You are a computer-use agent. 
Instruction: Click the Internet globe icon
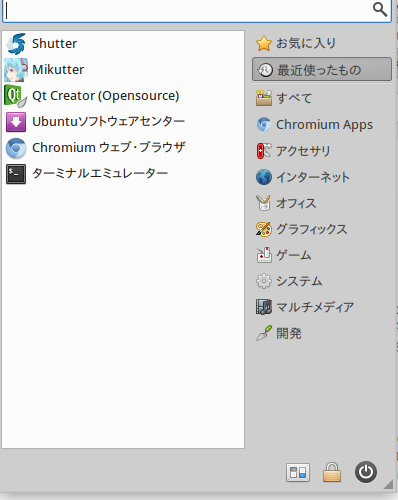pos(264,177)
